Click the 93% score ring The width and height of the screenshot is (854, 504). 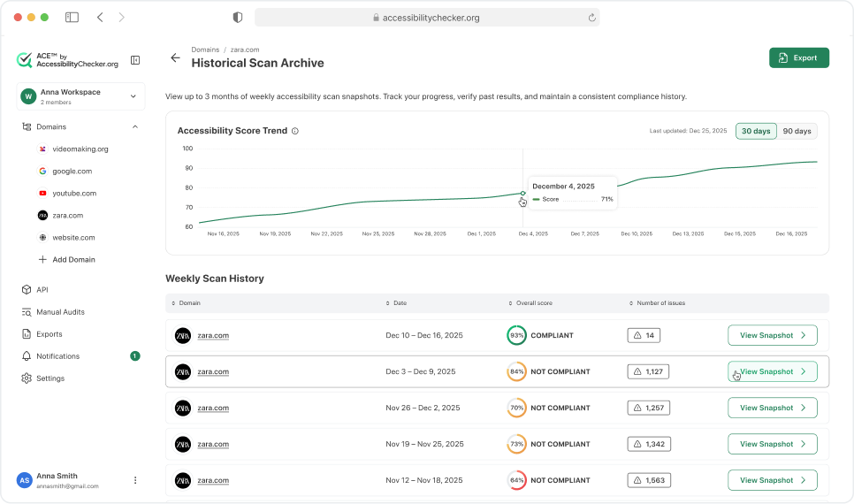coord(516,336)
